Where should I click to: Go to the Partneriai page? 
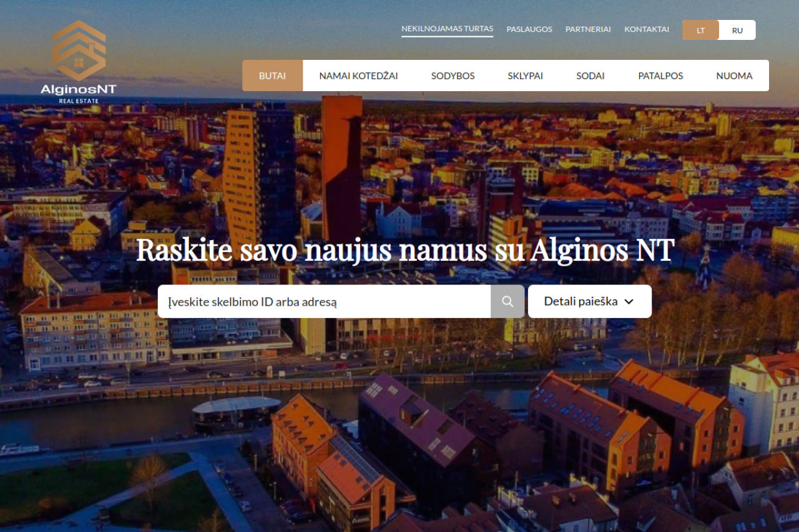pyautogui.click(x=588, y=29)
